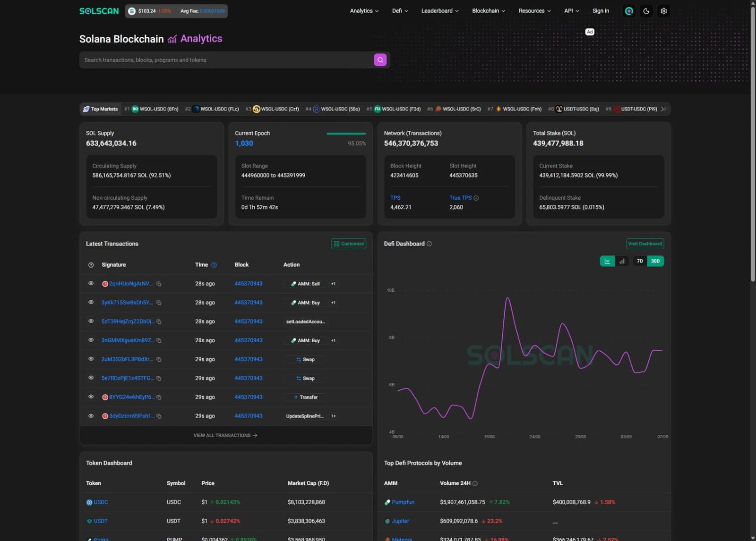Click the search transactions input field
Viewport: 756px width, 541px height.
tap(227, 60)
